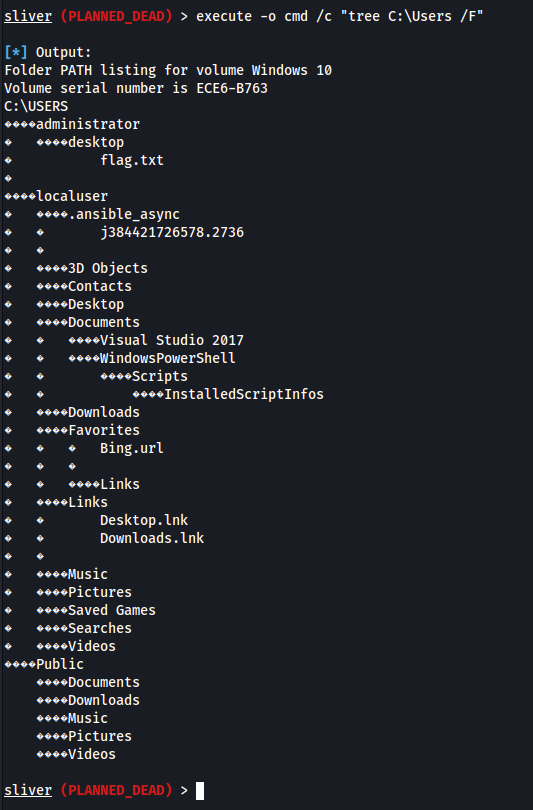
Task: Click the Public folder entry
Action: coord(60,664)
